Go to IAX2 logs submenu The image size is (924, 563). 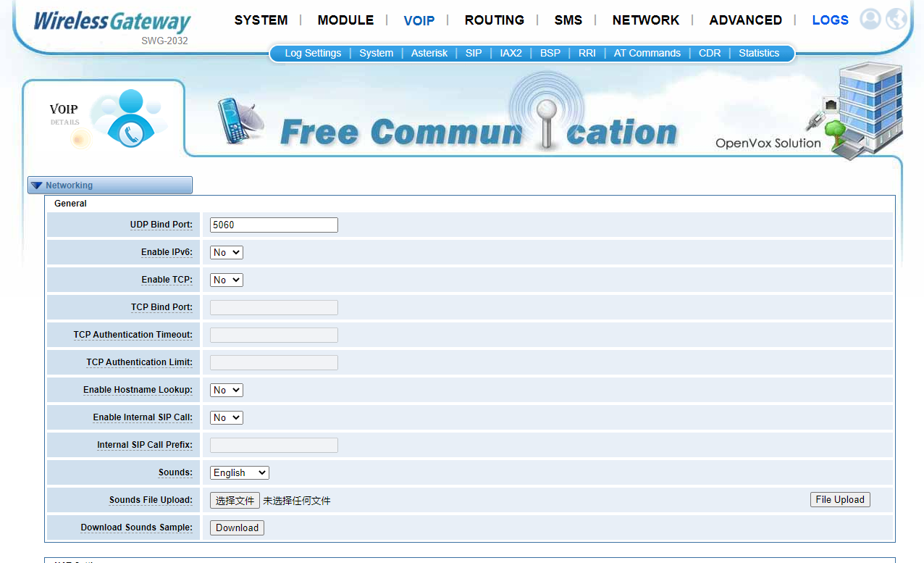511,53
